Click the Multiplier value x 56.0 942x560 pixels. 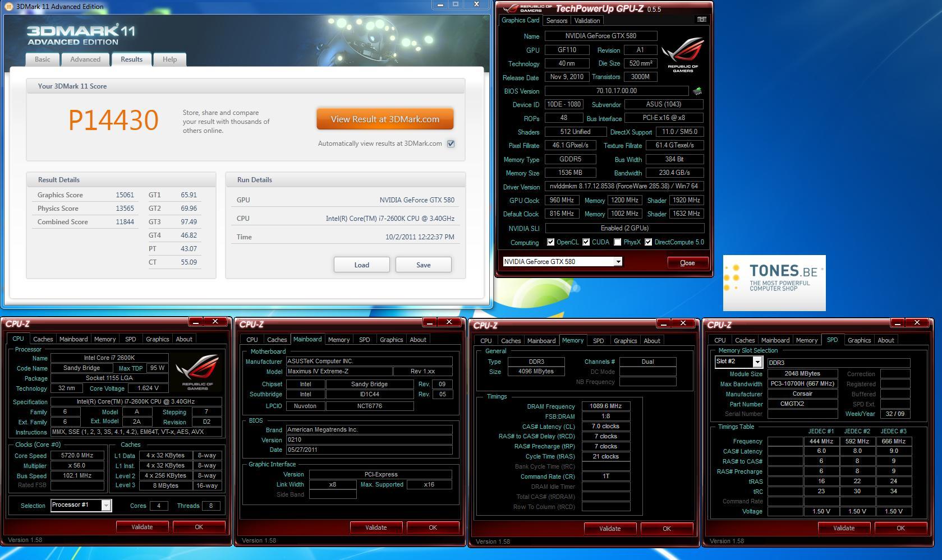coord(77,466)
